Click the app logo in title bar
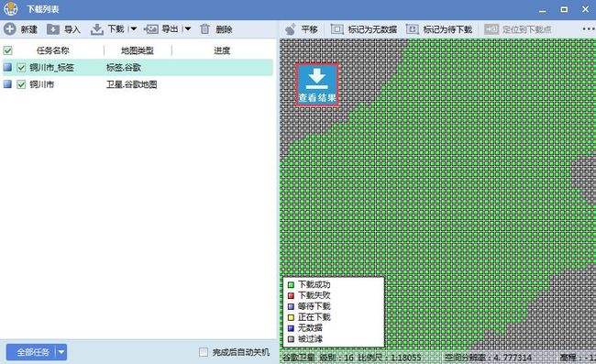 click(10, 9)
